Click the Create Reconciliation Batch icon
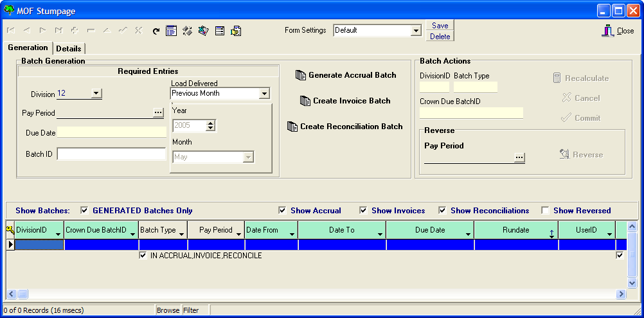This screenshot has height=318, width=644. pos(292,127)
